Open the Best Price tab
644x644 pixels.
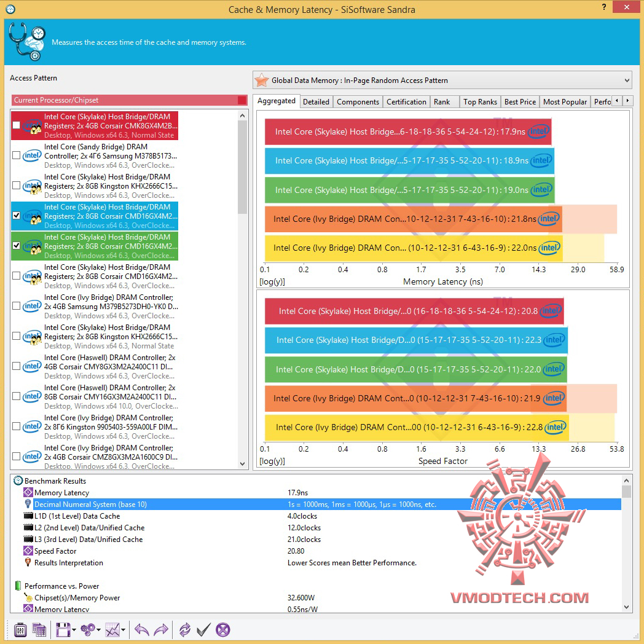click(520, 102)
